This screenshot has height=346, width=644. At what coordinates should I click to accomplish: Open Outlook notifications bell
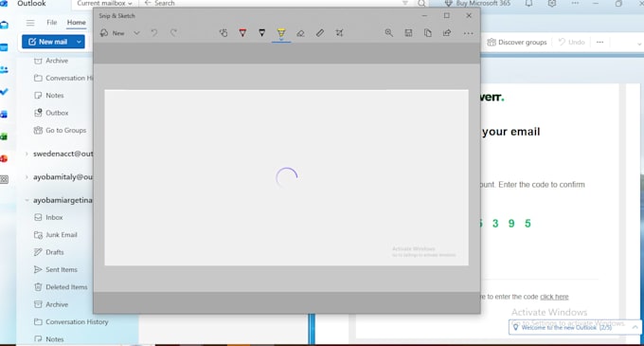click(x=529, y=3)
